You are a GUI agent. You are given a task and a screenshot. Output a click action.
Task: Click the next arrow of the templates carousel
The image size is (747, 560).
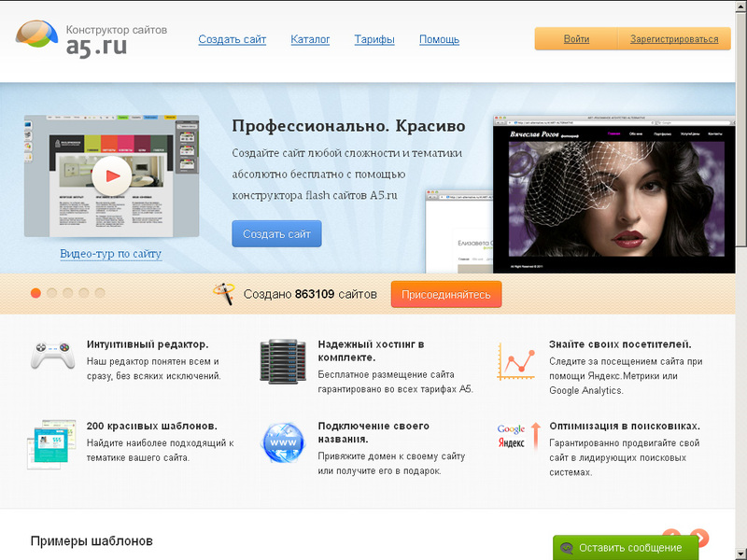pos(699,538)
